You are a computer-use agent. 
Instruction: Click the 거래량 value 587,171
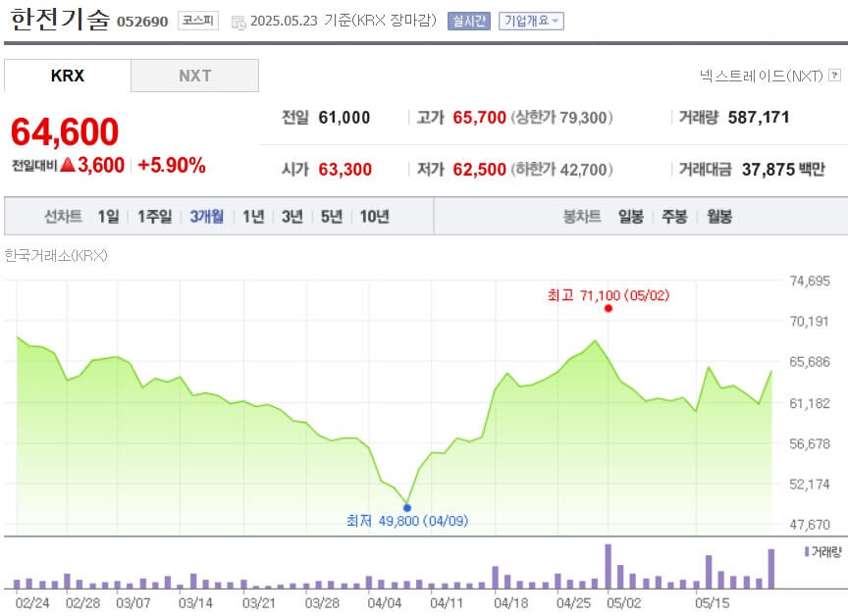tap(759, 118)
